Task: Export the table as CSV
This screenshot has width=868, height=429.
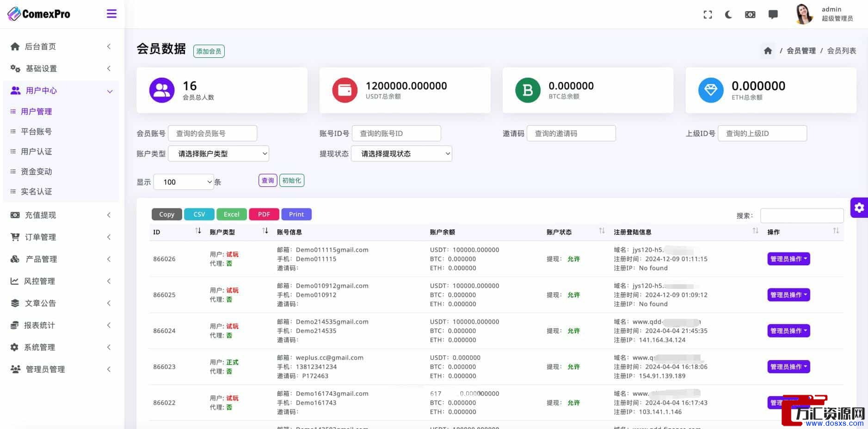Action: 199,214
